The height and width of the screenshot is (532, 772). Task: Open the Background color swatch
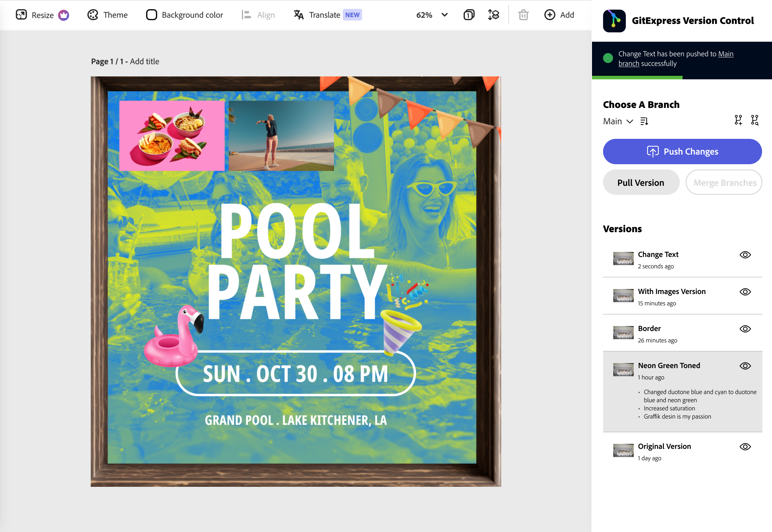(x=151, y=15)
